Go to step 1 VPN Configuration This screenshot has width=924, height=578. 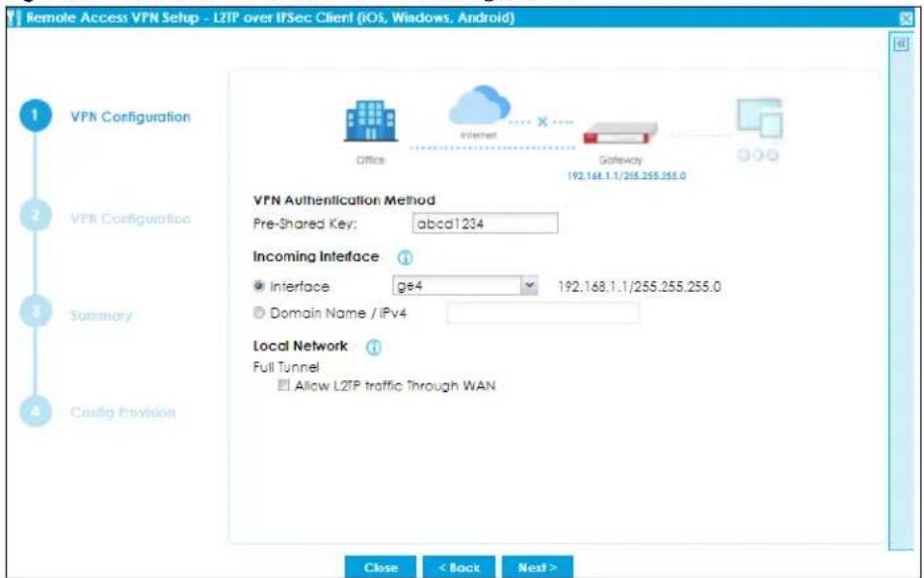(36, 116)
